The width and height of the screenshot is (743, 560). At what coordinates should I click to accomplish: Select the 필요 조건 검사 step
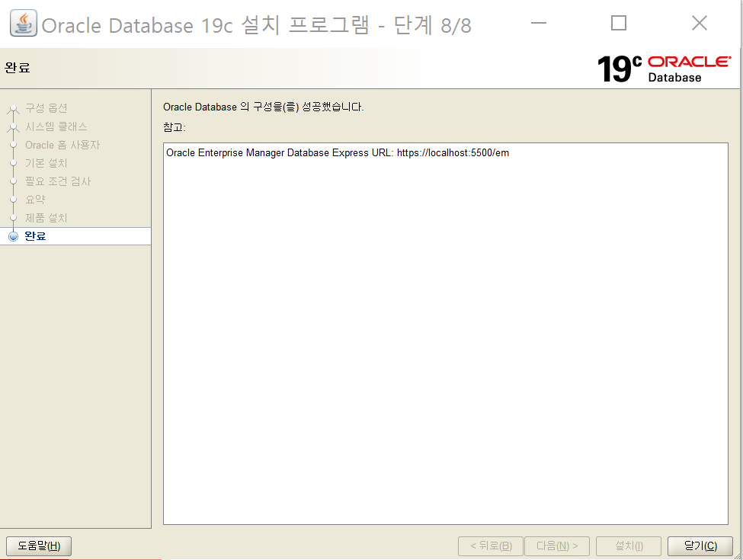58,181
